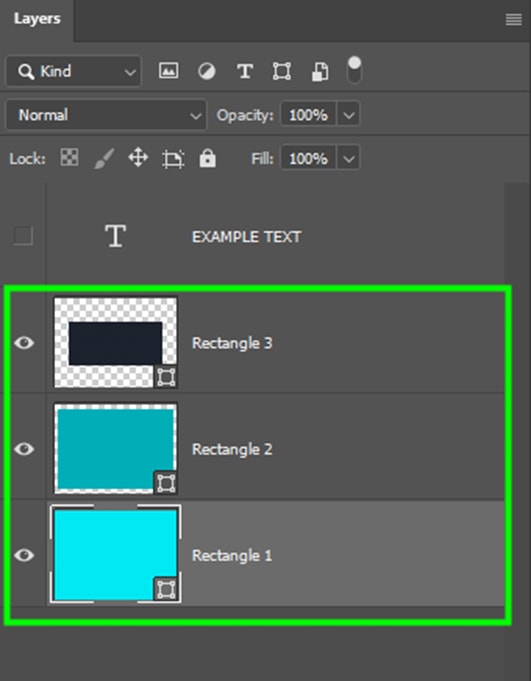The image size is (531, 681).
Task: Filter for smart objects icon
Action: coord(320,72)
